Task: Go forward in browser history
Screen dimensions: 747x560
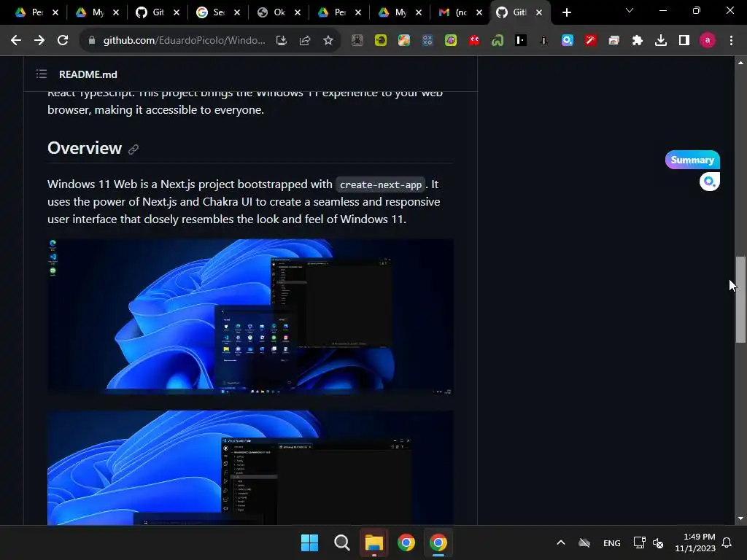Action: [39, 41]
